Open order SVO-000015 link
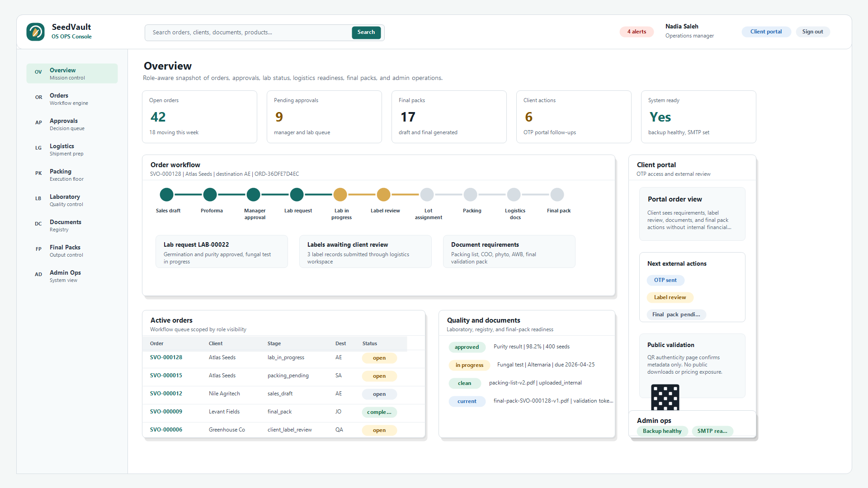 point(166,375)
